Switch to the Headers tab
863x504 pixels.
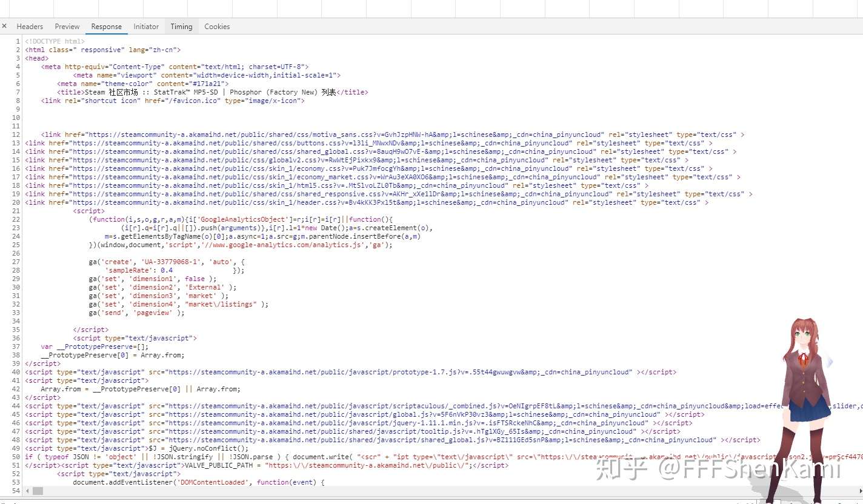30,27
